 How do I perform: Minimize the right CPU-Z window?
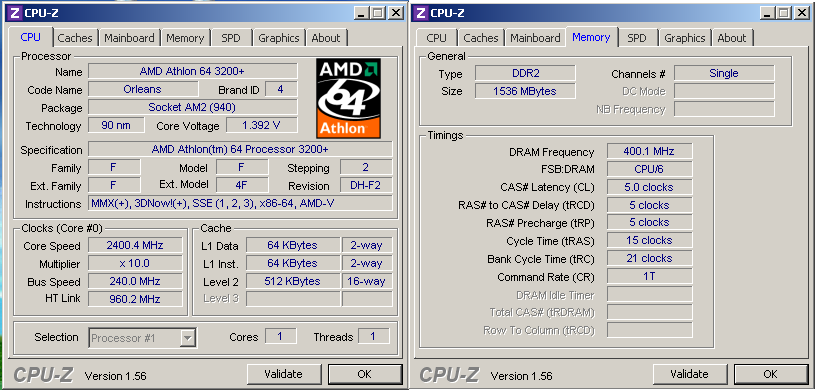(x=768, y=14)
